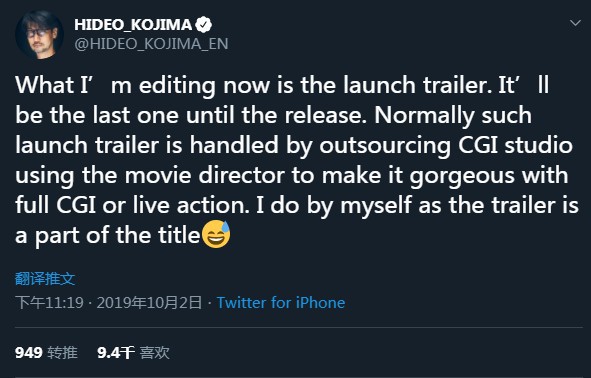Translate the tweet via 翻译推文
This screenshot has height=378, width=591.
click(45, 279)
